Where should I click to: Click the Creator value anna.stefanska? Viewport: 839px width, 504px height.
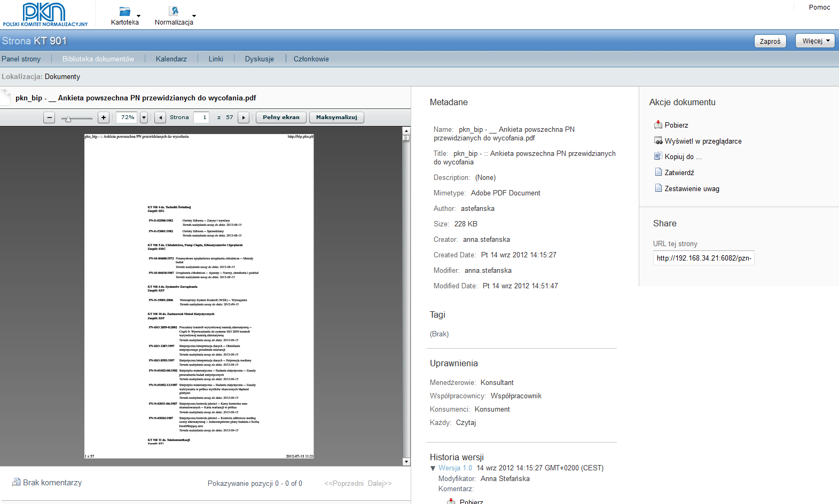tap(487, 240)
